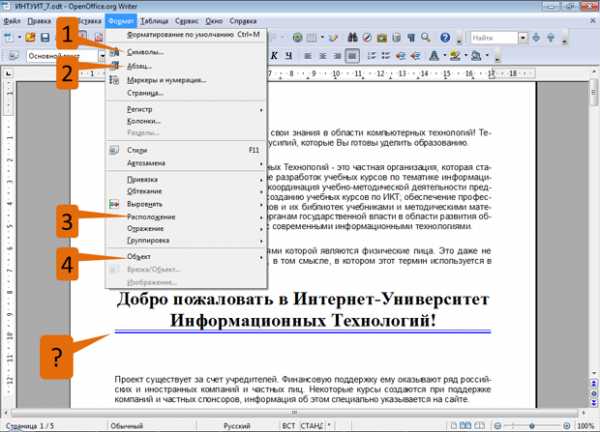
Task: Open the Справка menu
Action: pyautogui.click(x=243, y=21)
